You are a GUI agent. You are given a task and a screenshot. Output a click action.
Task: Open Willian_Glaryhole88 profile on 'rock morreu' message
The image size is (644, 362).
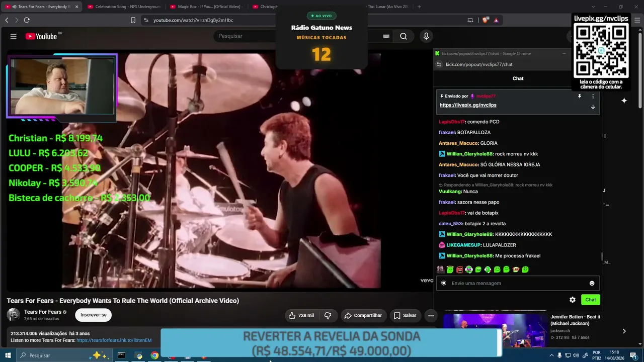[x=470, y=154]
